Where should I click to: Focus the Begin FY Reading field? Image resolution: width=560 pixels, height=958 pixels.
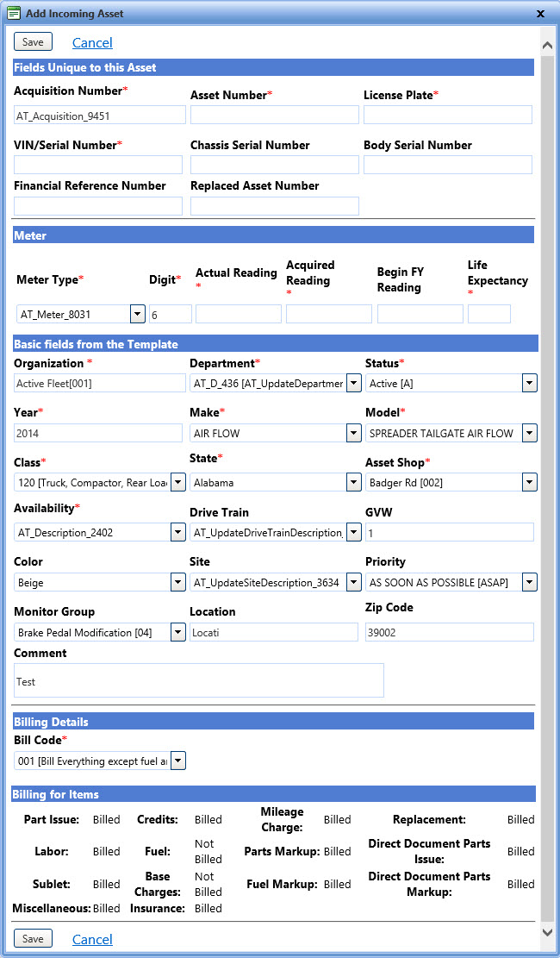coord(420,314)
